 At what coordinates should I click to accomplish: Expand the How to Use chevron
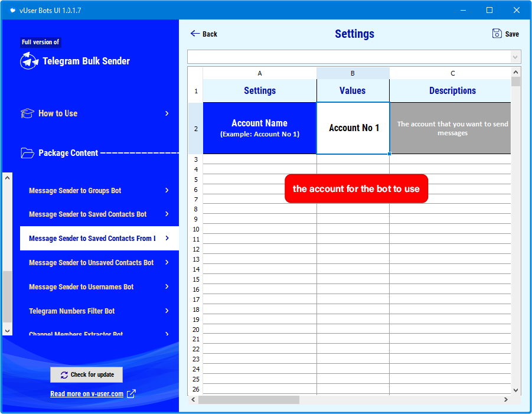[167, 113]
